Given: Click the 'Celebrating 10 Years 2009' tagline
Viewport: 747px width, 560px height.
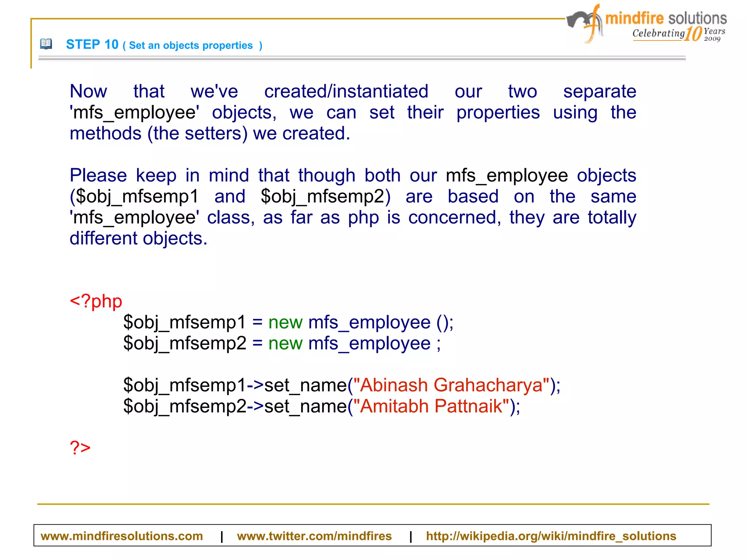Looking at the screenshot, I should click(679, 34).
